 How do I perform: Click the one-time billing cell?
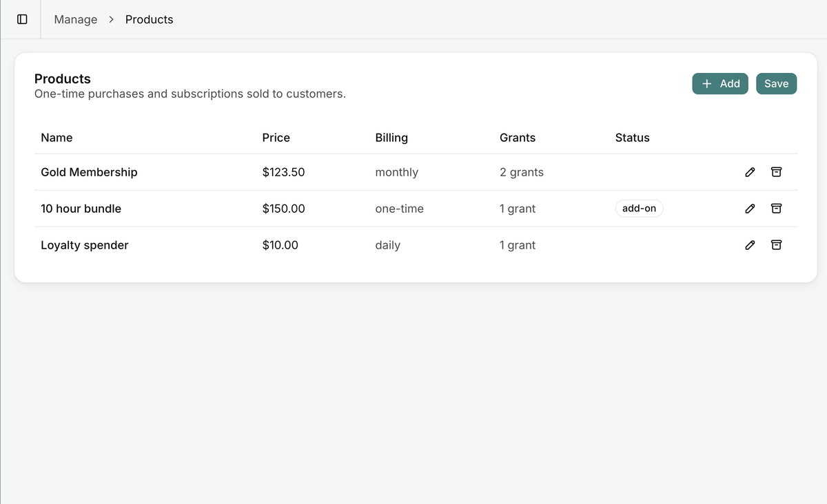tap(400, 209)
